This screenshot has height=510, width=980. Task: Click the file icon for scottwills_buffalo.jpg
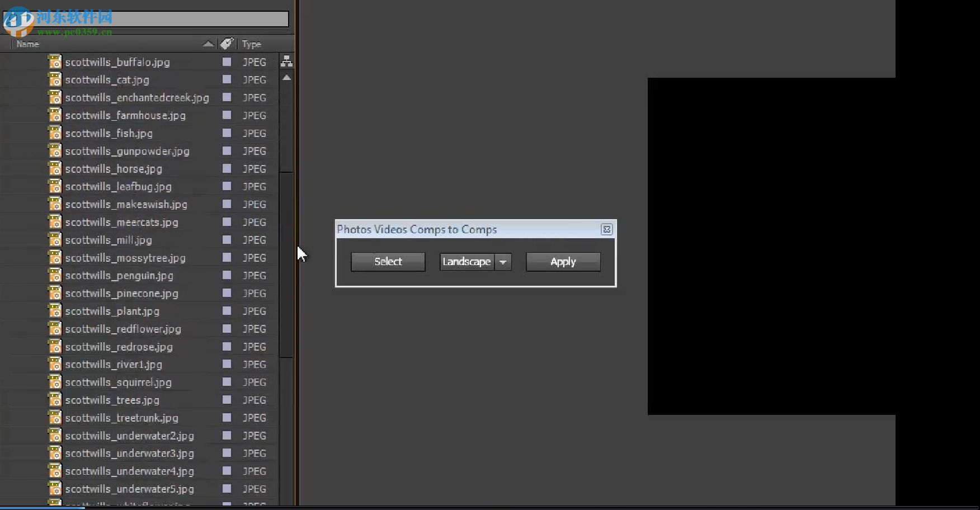pyautogui.click(x=55, y=62)
